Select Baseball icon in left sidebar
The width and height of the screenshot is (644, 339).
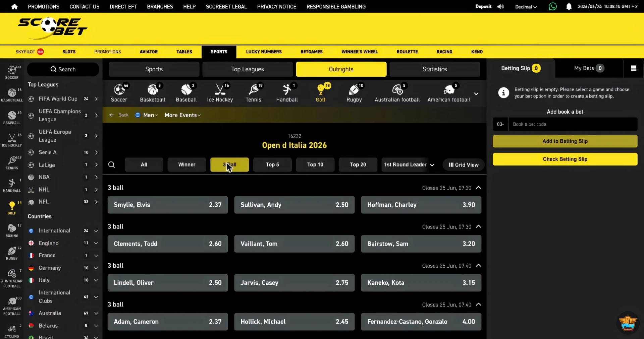pyautogui.click(x=12, y=118)
